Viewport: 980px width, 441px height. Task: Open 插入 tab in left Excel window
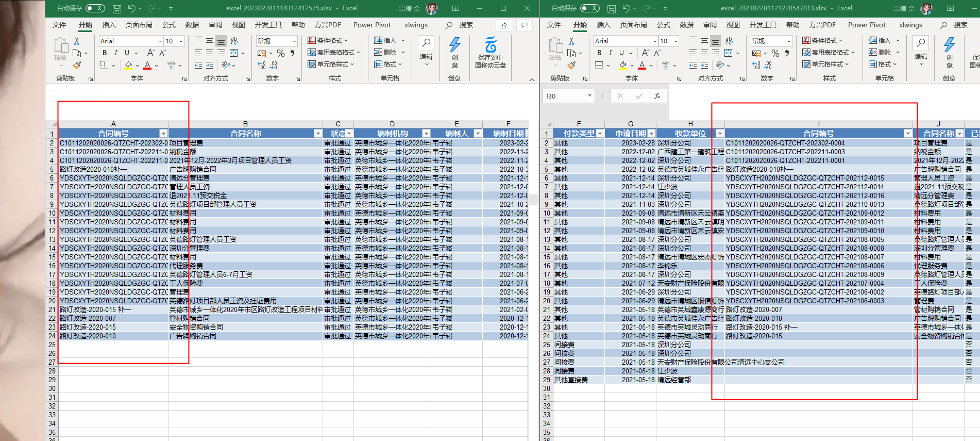tap(109, 25)
